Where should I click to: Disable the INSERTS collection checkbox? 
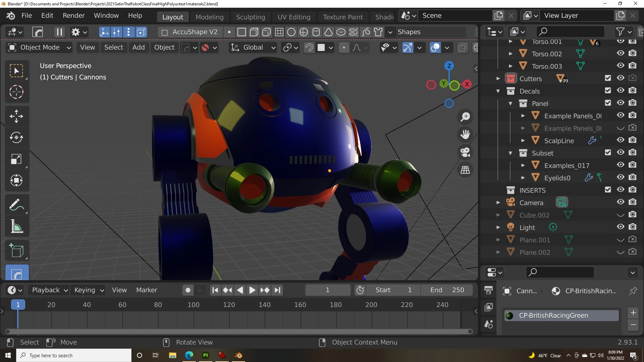(x=608, y=190)
